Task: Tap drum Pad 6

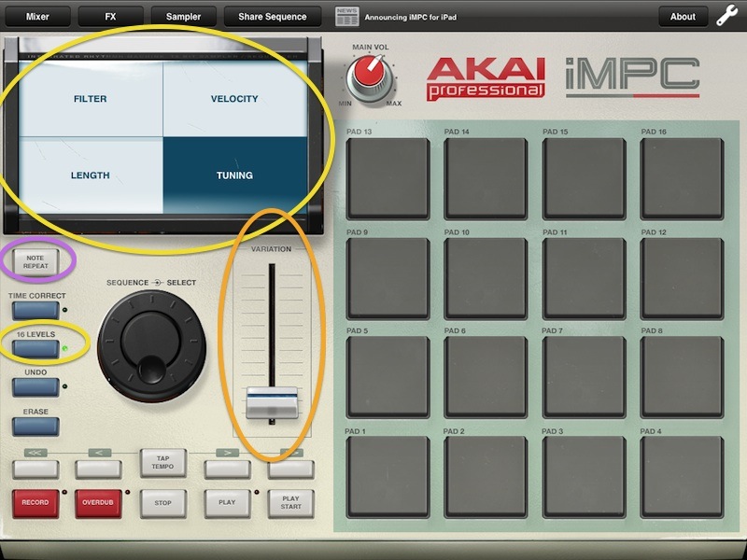Action: tap(486, 377)
